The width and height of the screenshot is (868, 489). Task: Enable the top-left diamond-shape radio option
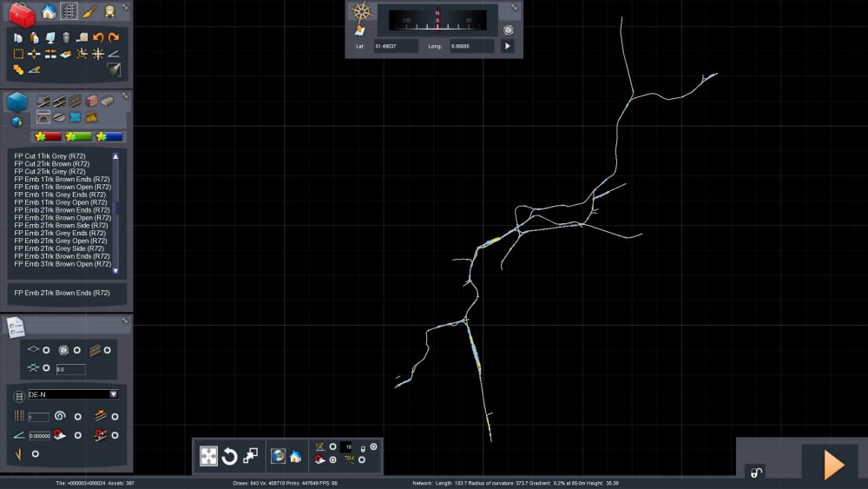[x=46, y=350]
